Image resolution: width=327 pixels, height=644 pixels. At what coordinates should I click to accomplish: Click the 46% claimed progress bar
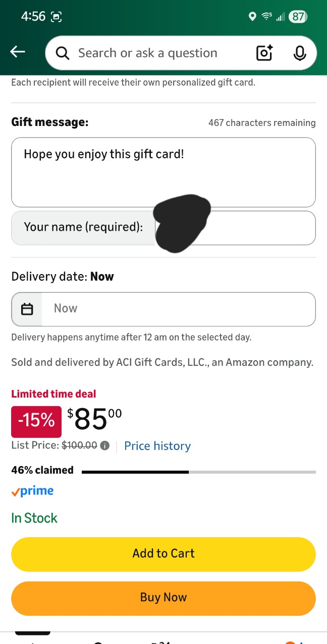coord(198,472)
